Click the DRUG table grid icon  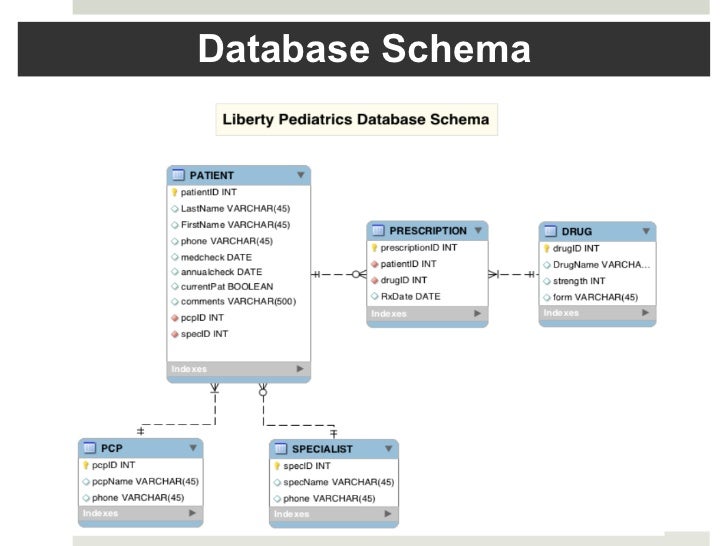pos(550,231)
